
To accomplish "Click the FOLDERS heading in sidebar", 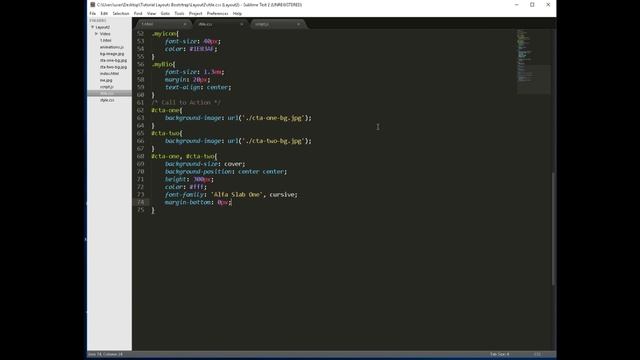I will [x=98, y=20].
